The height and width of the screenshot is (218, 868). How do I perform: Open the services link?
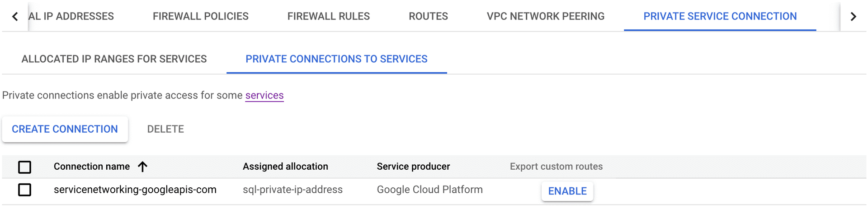[264, 95]
